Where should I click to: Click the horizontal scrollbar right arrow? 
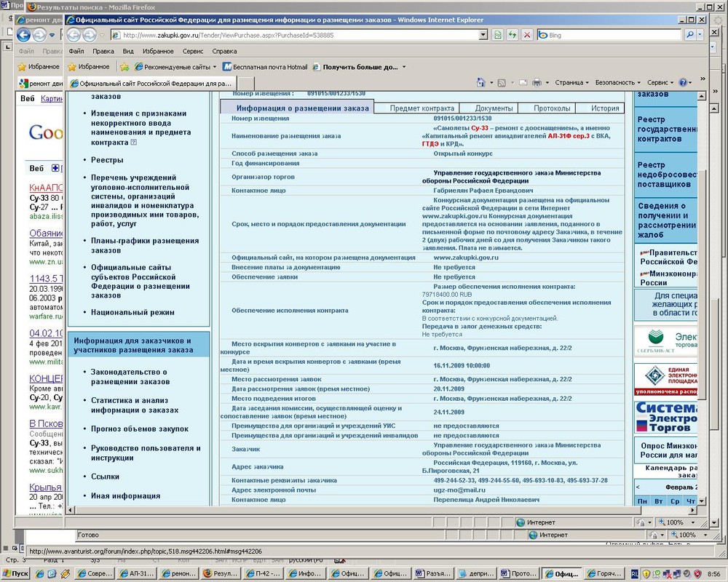(x=692, y=510)
